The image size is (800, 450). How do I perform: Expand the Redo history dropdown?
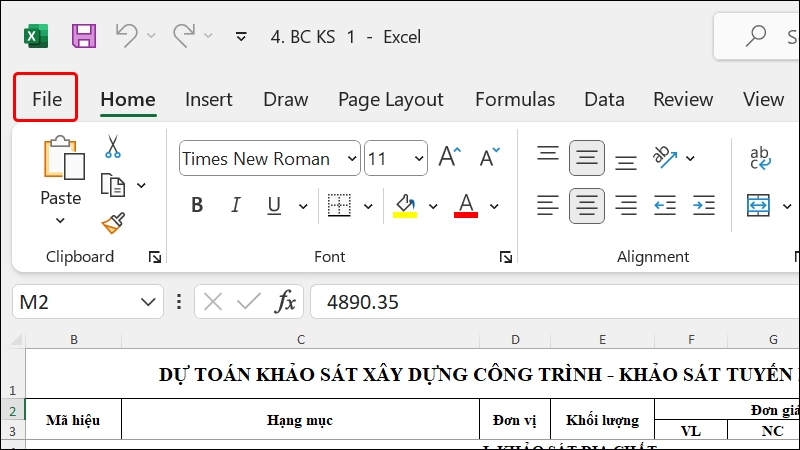[208, 36]
